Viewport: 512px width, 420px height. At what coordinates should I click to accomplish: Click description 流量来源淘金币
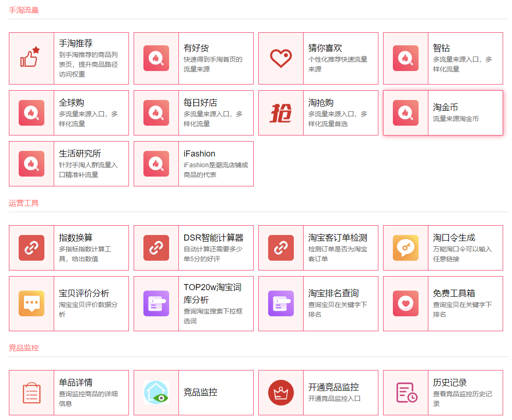tap(456, 119)
